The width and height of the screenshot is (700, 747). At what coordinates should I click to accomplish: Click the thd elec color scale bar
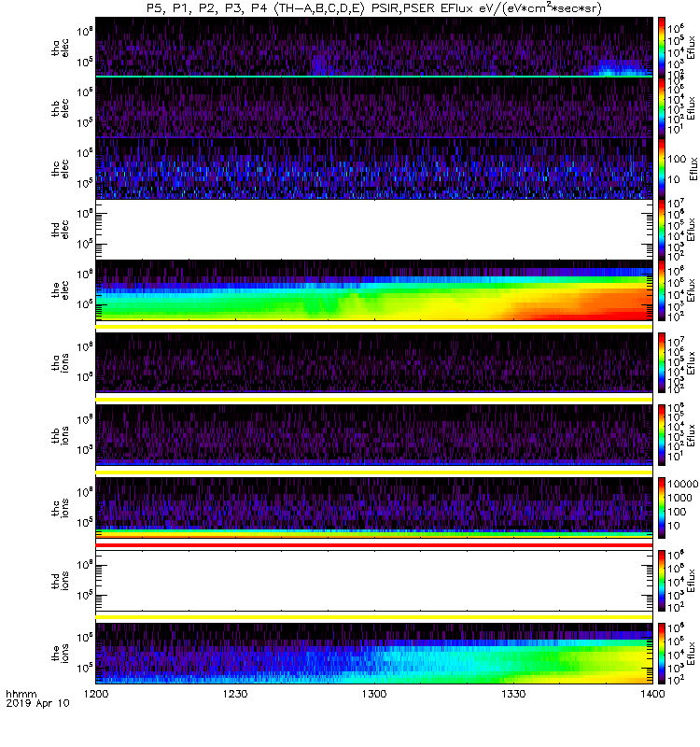click(x=662, y=229)
